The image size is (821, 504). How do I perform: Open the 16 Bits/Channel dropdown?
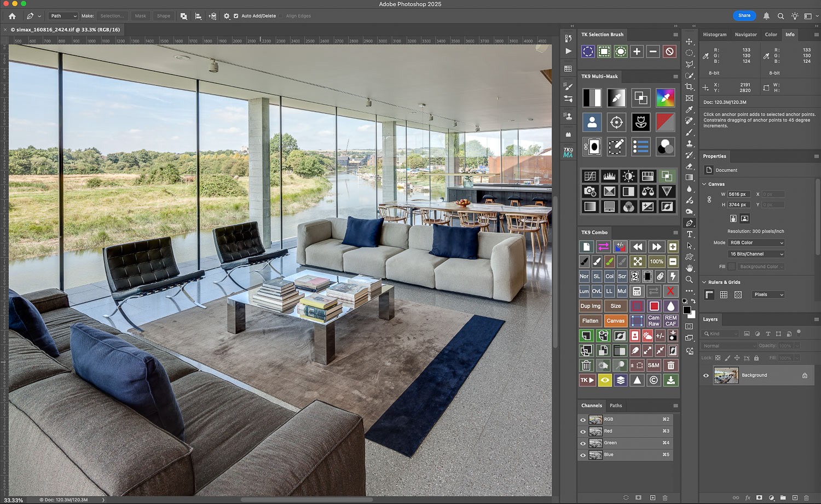756,254
